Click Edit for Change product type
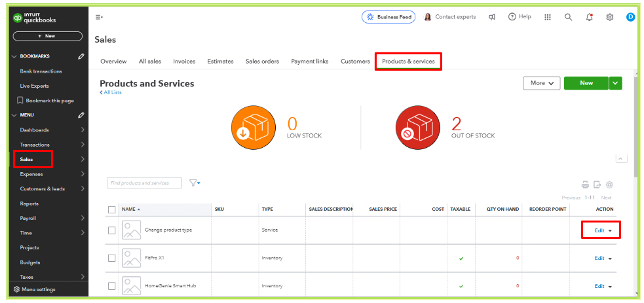Viewport: 644px width, 303px height. click(x=599, y=230)
